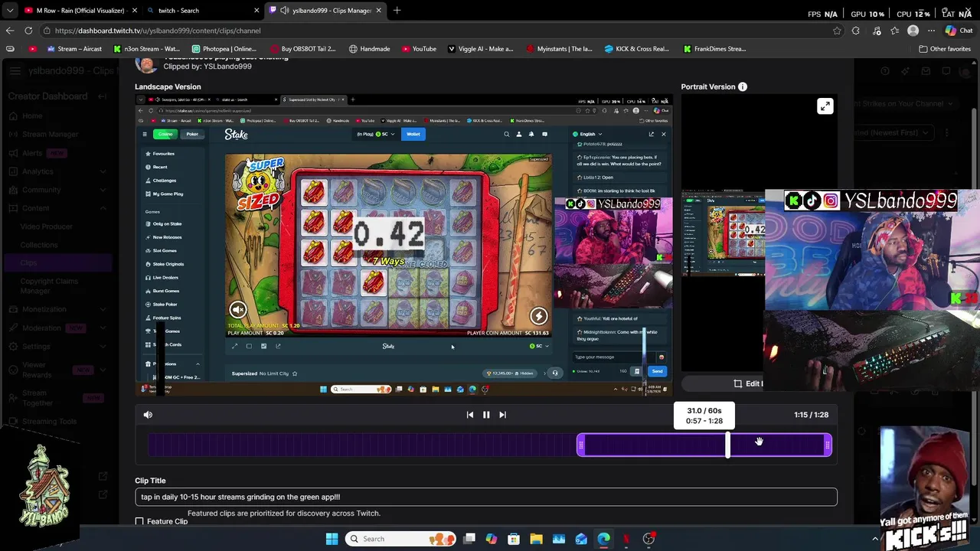
Task: Mute the Clips Manager tab via speaker icon
Action: pyautogui.click(x=285, y=11)
